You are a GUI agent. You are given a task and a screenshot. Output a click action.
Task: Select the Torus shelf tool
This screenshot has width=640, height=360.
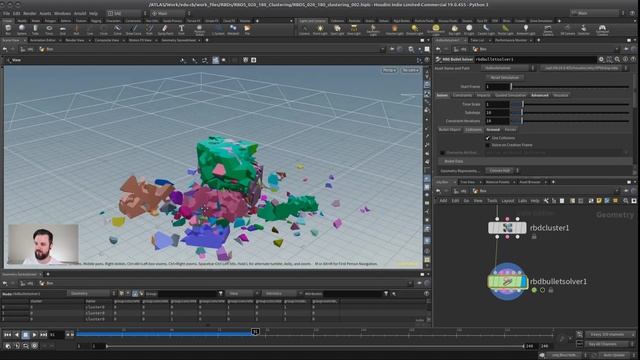(x=49, y=29)
